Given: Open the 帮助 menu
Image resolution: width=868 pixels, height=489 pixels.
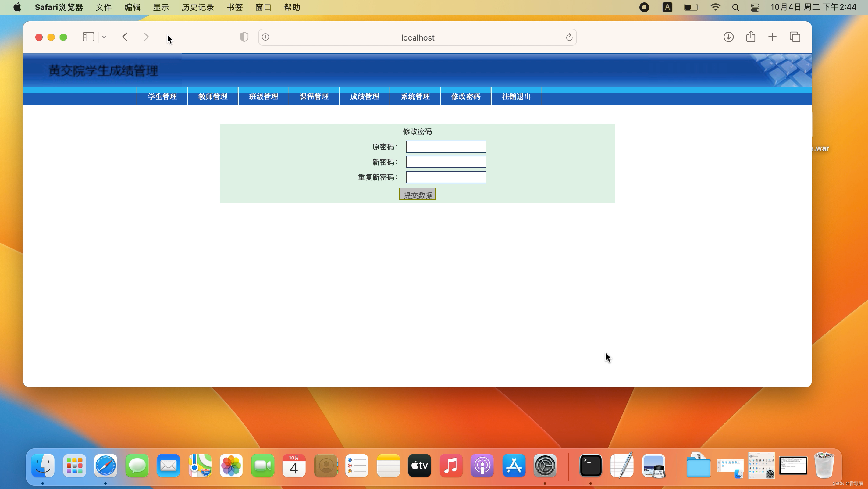Looking at the screenshot, I should tap(292, 7).
